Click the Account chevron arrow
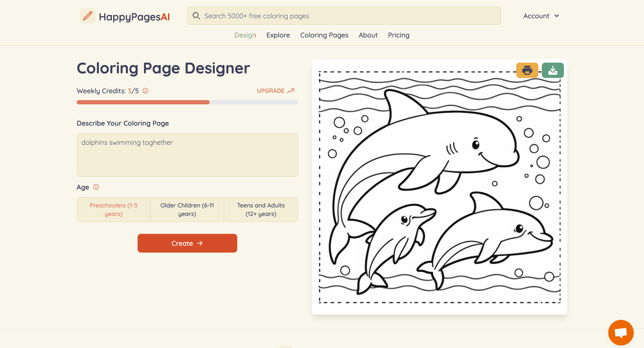The image size is (644, 348). tap(556, 16)
